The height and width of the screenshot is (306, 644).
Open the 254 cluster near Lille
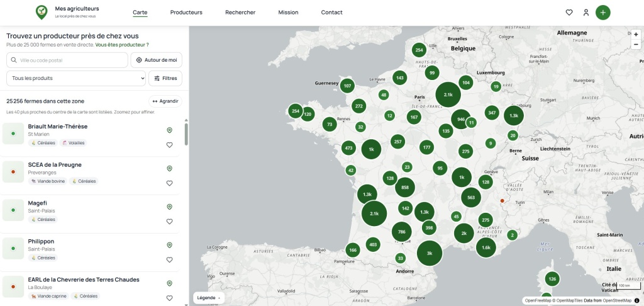click(x=419, y=50)
